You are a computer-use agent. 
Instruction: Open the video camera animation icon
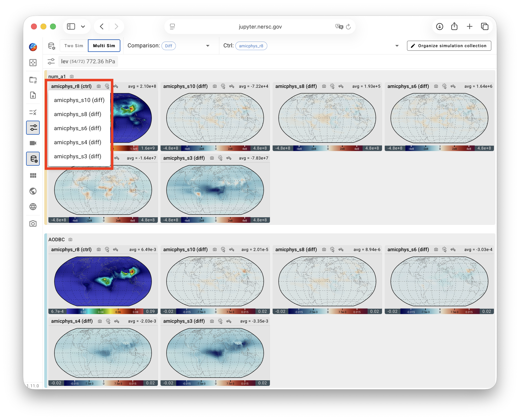tap(33, 143)
